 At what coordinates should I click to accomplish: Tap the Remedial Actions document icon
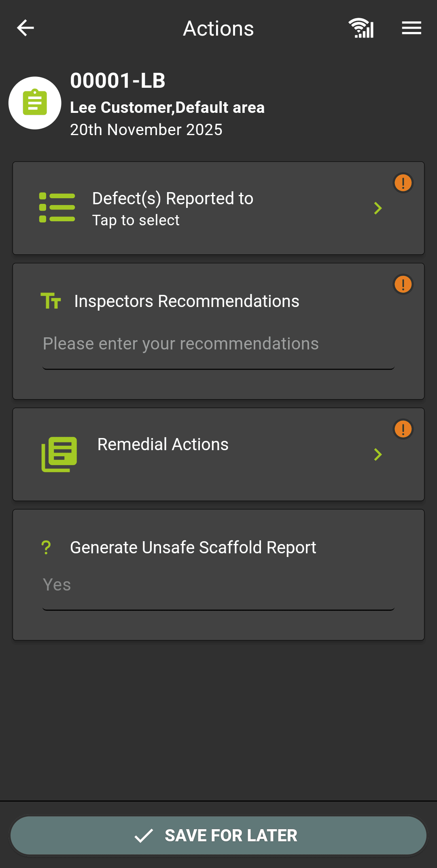click(59, 454)
